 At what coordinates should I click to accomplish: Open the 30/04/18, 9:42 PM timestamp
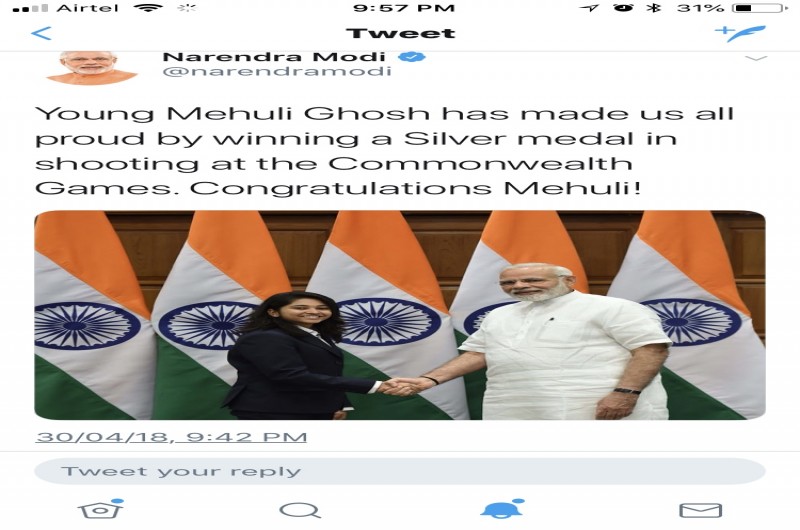point(171,437)
